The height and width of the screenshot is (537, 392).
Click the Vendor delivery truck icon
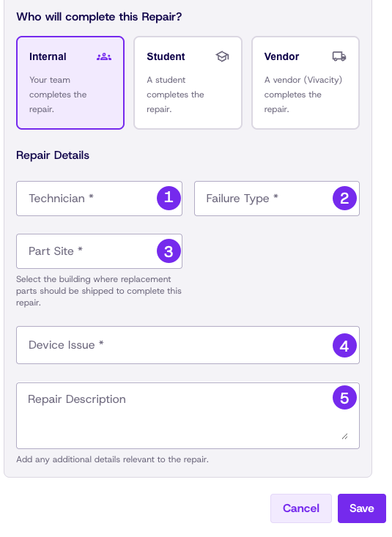[x=339, y=56]
